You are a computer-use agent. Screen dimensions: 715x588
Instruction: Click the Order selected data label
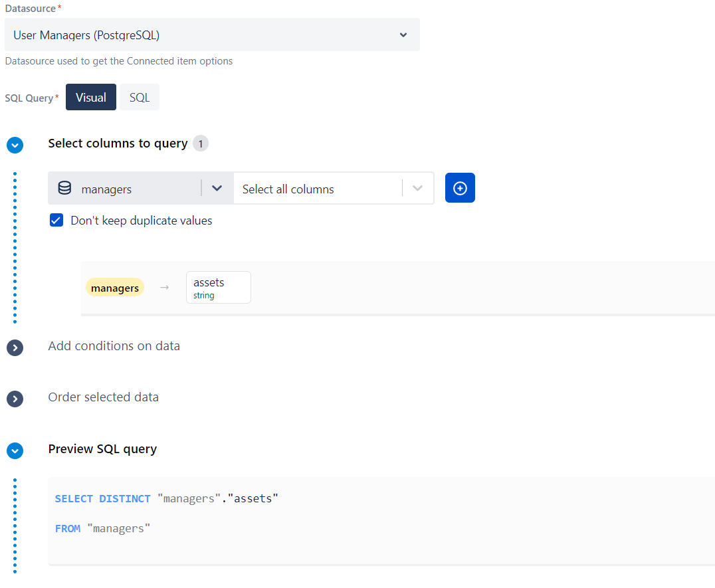[103, 397]
